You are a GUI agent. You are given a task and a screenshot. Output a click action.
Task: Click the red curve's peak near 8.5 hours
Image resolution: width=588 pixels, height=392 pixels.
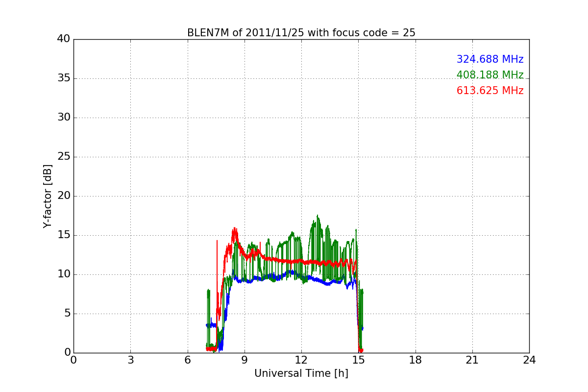click(x=235, y=229)
